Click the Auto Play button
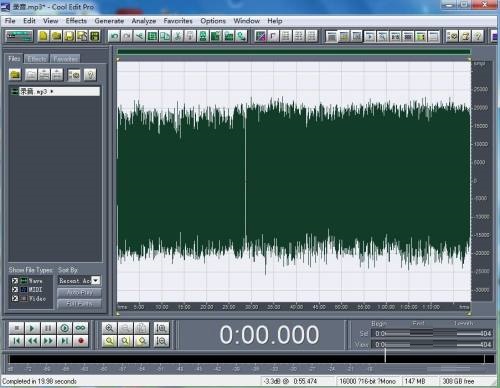The image size is (500, 388). (x=79, y=293)
